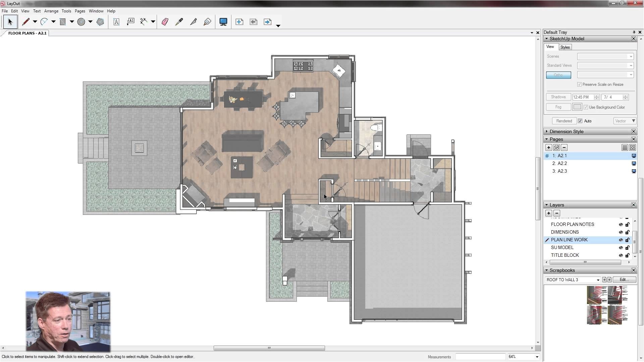This screenshot has height=362, width=644.
Task: Pick the Style eyedropper tool
Action: tap(179, 22)
